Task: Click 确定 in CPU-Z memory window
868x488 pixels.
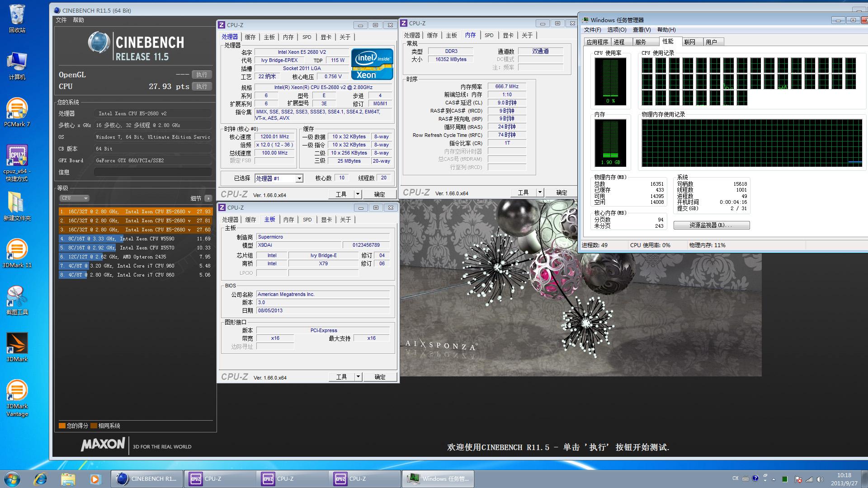Action: click(561, 192)
